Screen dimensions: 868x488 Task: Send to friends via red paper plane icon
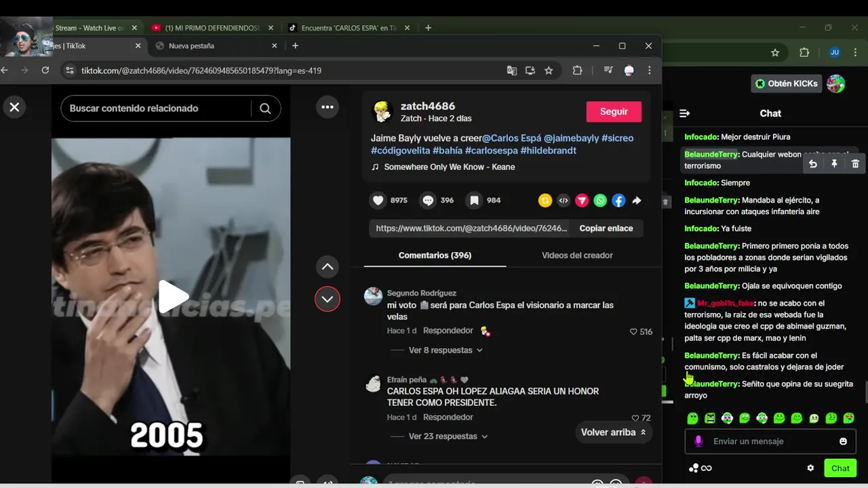[x=582, y=201]
